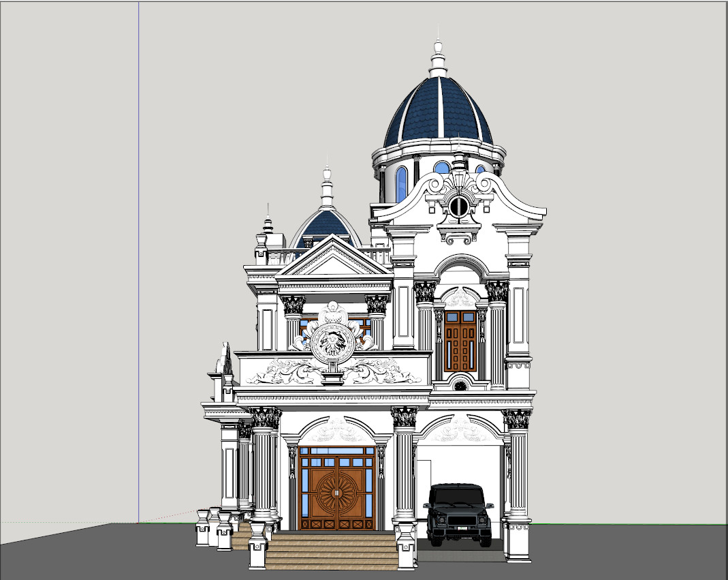Select the smaller blue dome behind the pediment
This screenshot has height=580, width=728.
(326, 228)
